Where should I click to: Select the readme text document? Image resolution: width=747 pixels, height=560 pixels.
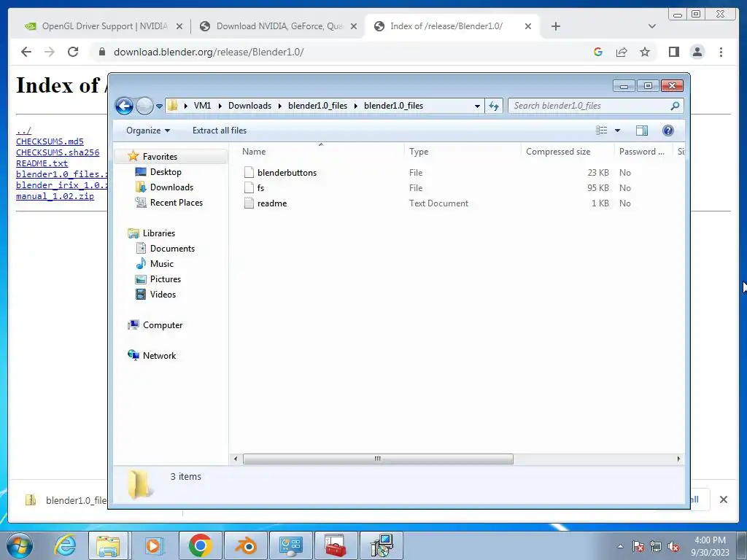(x=272, y=203)
